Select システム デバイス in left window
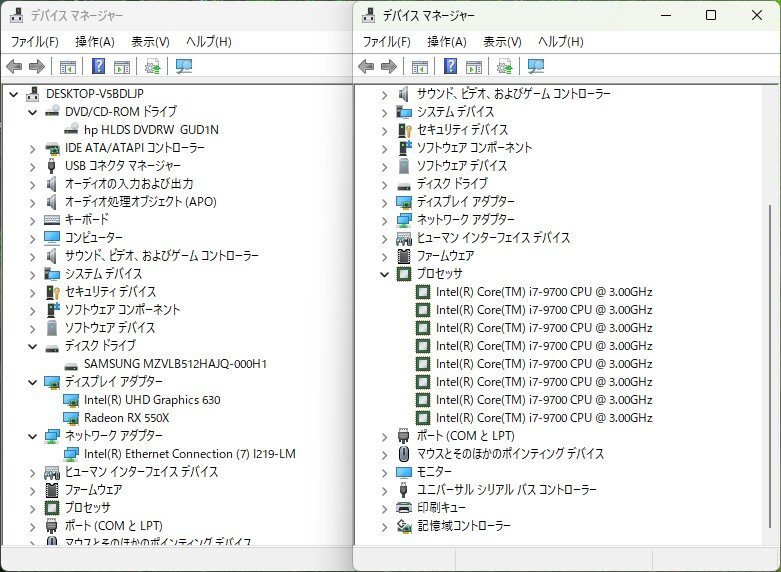Viewport: 781px width, 572px height. (104, 274)
